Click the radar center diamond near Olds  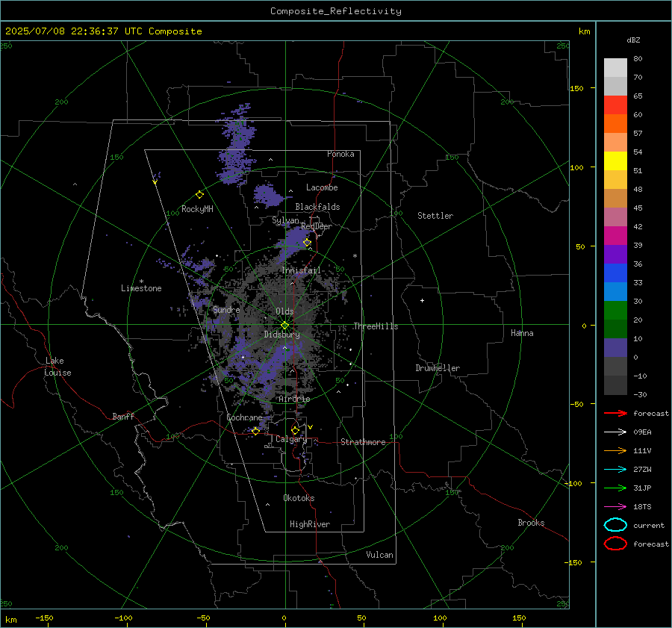[284, 326]
